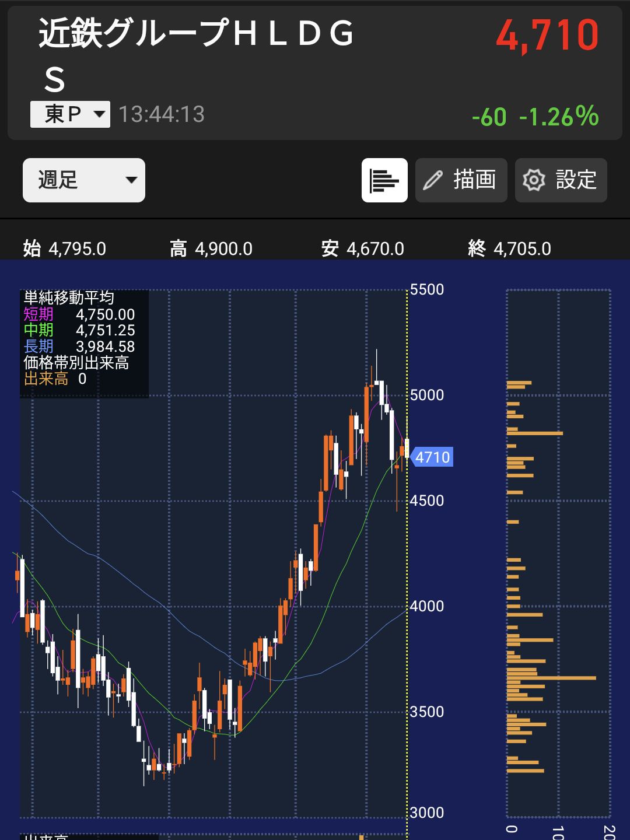
Task: Click the 中期 moving average value 4,751.25
Action: [106, 330]
